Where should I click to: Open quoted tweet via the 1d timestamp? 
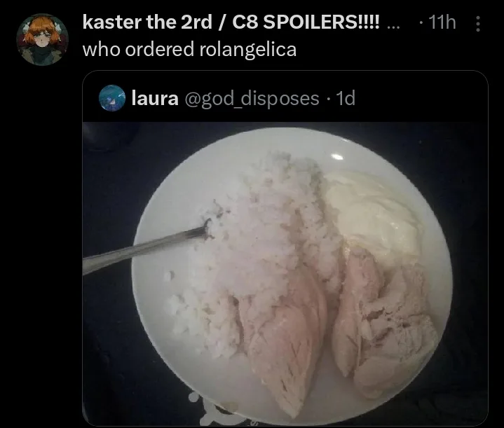click(x=345, y=98)
